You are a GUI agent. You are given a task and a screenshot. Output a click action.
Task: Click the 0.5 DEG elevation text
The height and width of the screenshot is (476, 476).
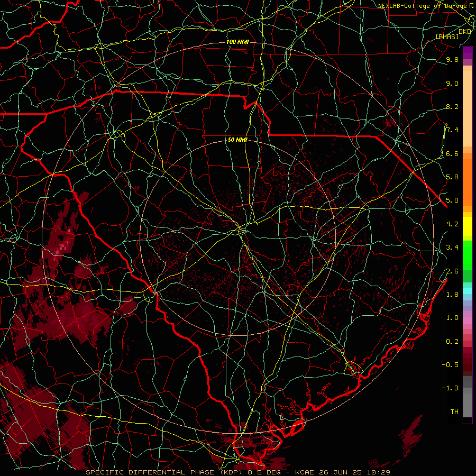pyautogui.click(x=263, y=472)
